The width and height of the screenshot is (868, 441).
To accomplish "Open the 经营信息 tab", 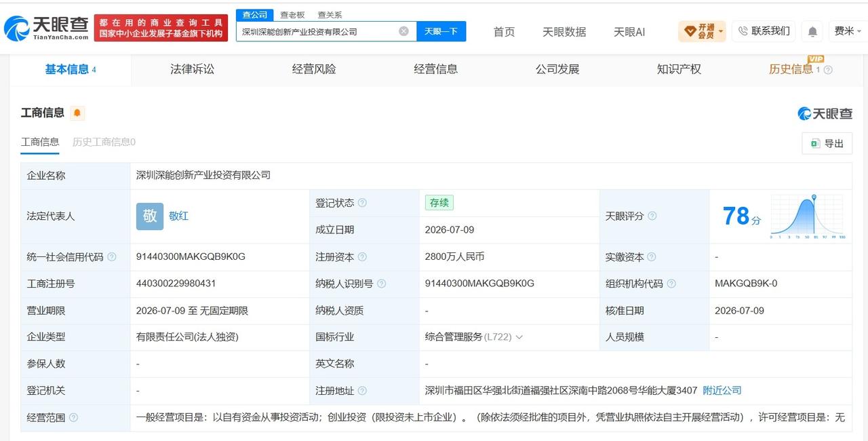I will tap(436, 69).
